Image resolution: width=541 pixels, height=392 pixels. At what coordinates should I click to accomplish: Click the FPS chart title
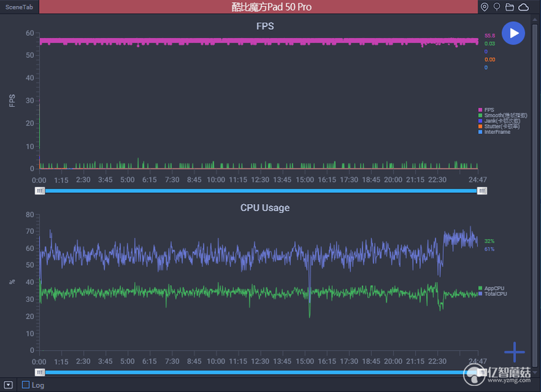click(265, 26)
